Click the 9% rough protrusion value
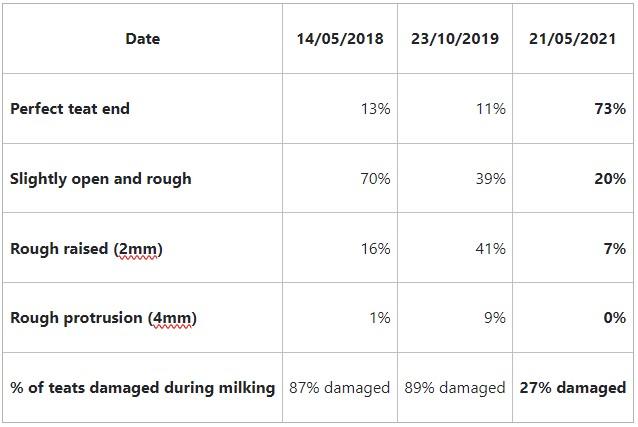This screenshot has width=638, height=427. [x=494, y=319]
